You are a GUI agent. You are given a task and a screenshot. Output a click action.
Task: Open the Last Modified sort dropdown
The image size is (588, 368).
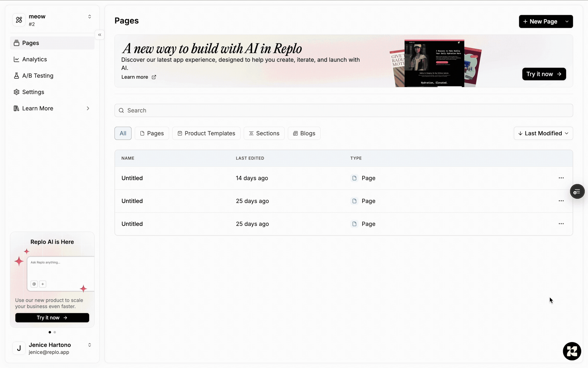point(543,133)
